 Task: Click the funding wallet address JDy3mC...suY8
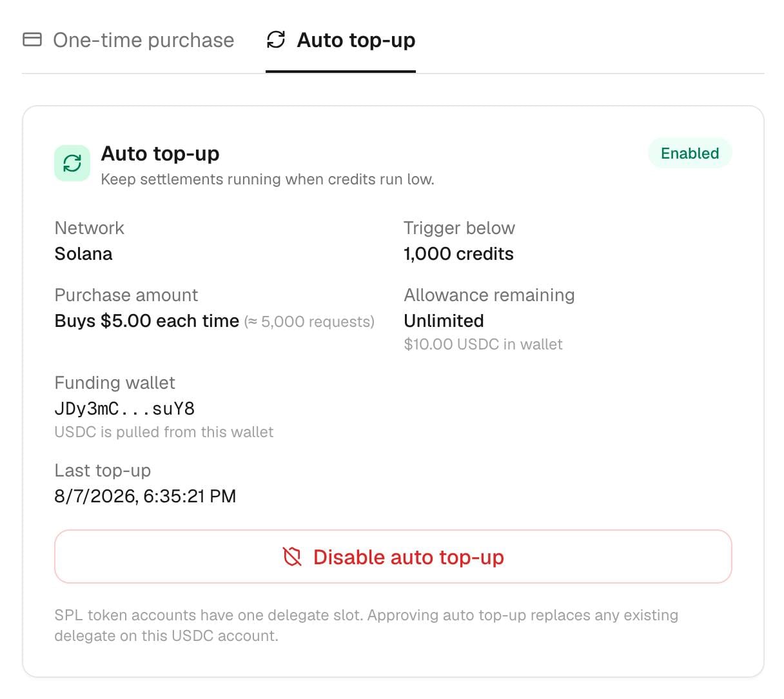[x=124, y=409]
